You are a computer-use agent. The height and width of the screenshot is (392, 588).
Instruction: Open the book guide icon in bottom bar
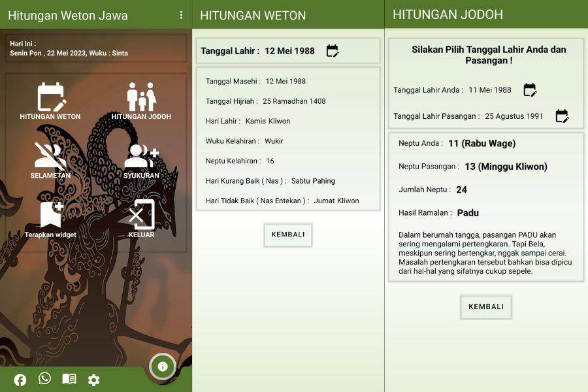pos(69,379)
